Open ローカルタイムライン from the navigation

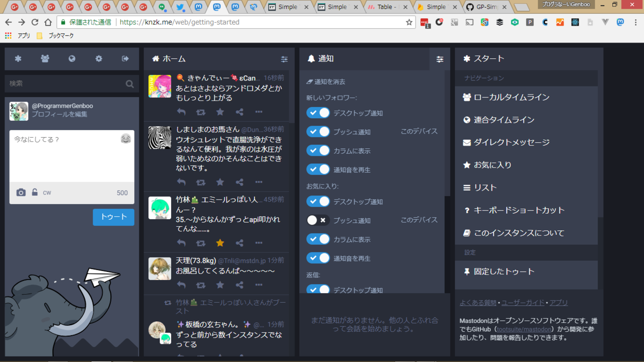click(x=511, y=98)
